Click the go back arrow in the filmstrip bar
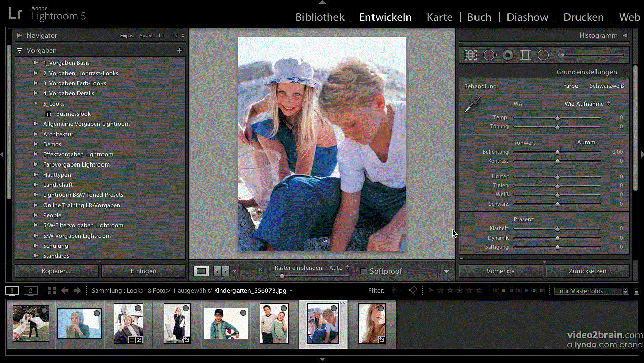Image resolution: width=644 pixels, height=363 pixels. 65,291
